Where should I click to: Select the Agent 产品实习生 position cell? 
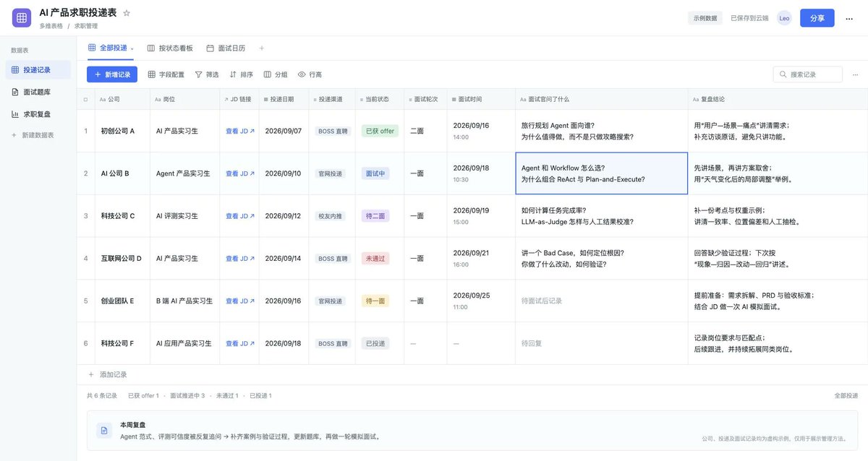tap(184, 173)
